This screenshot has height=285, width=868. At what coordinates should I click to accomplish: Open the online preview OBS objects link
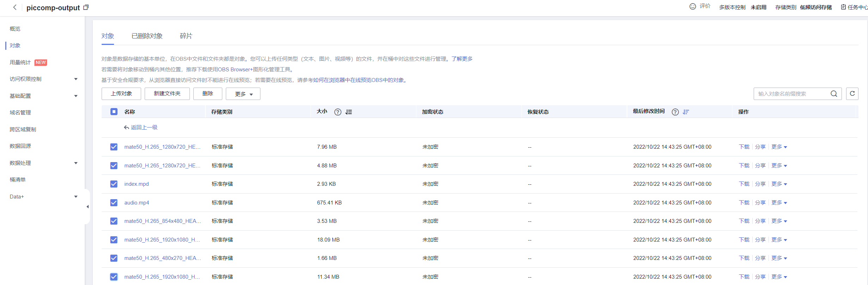pos(359,80)
